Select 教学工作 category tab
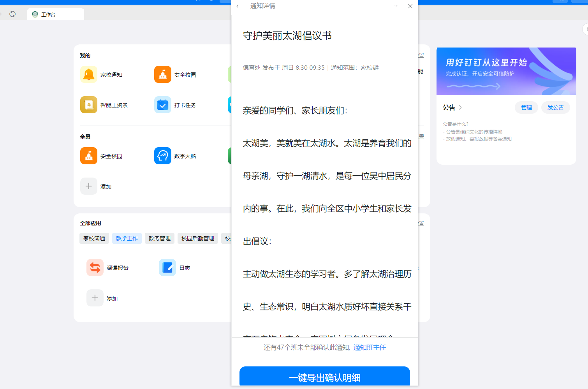Image resolution: width=588 pixels, height=389 pixels. [127, 238]
